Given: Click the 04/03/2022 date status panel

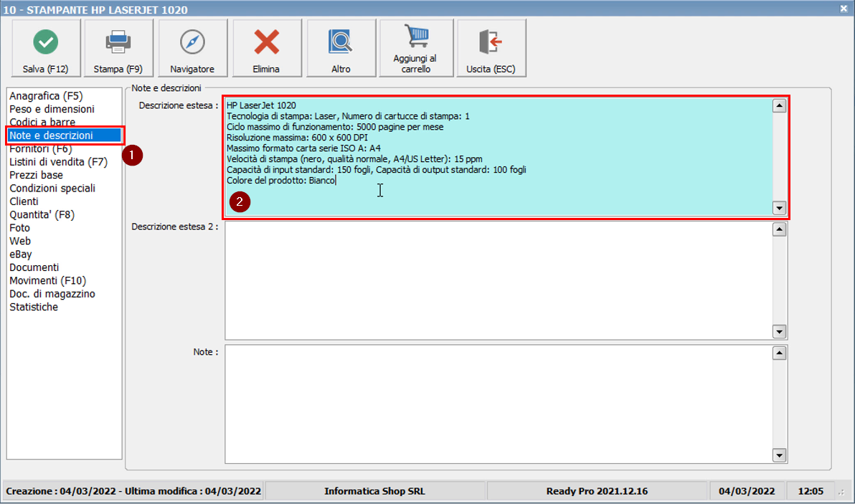Looking at the screenshot, I should [x=747, y=491].
